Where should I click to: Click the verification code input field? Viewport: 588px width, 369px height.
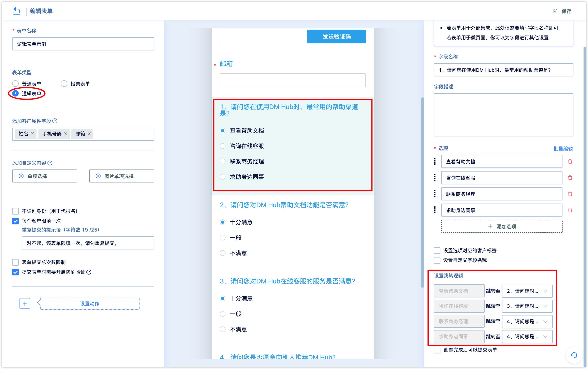[x=264, y=37]
